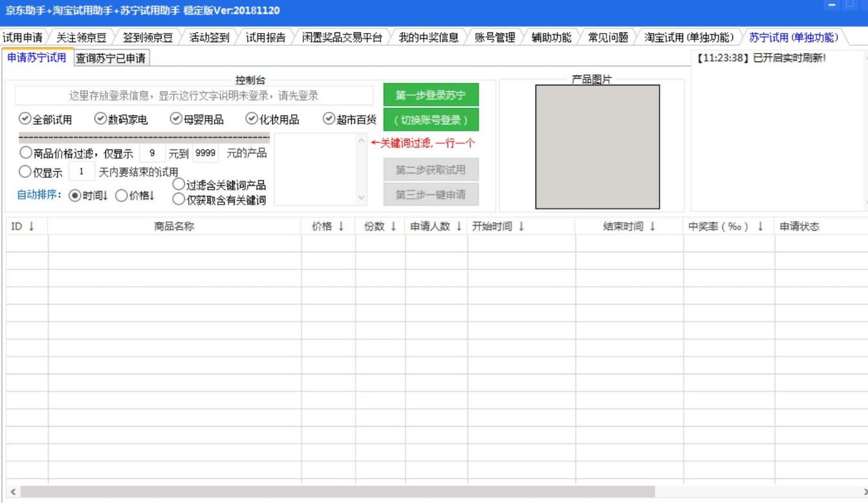
Task: Click the horizontal scrollbar thumb
Action: [338, 492]
